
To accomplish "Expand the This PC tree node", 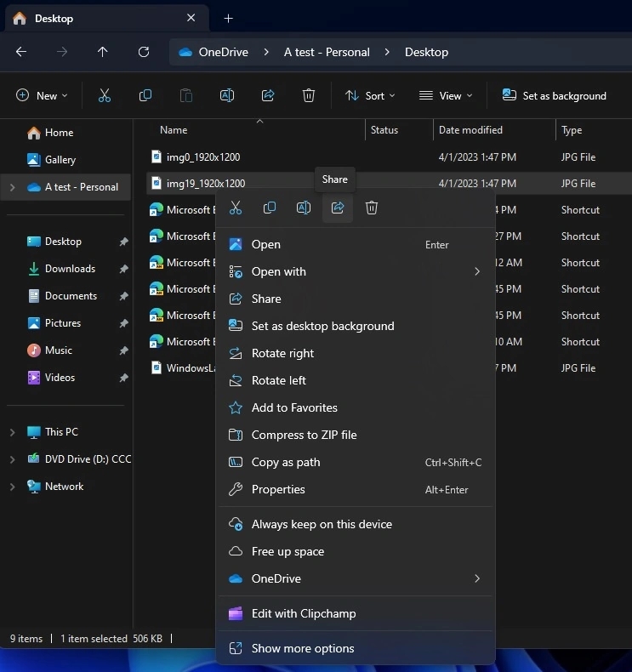I will 12,432.
